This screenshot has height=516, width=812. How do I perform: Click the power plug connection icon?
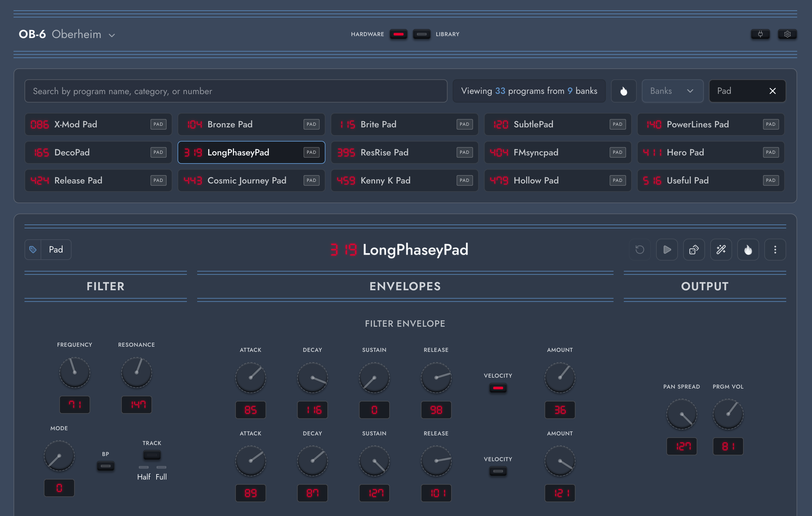760,34
